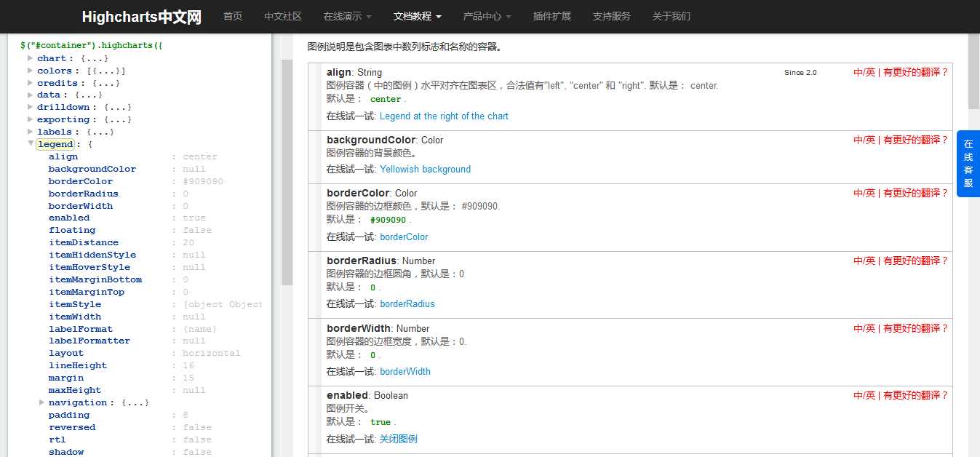Select rtl in the options tree
The image size is (980, 457).
[57, 440]
